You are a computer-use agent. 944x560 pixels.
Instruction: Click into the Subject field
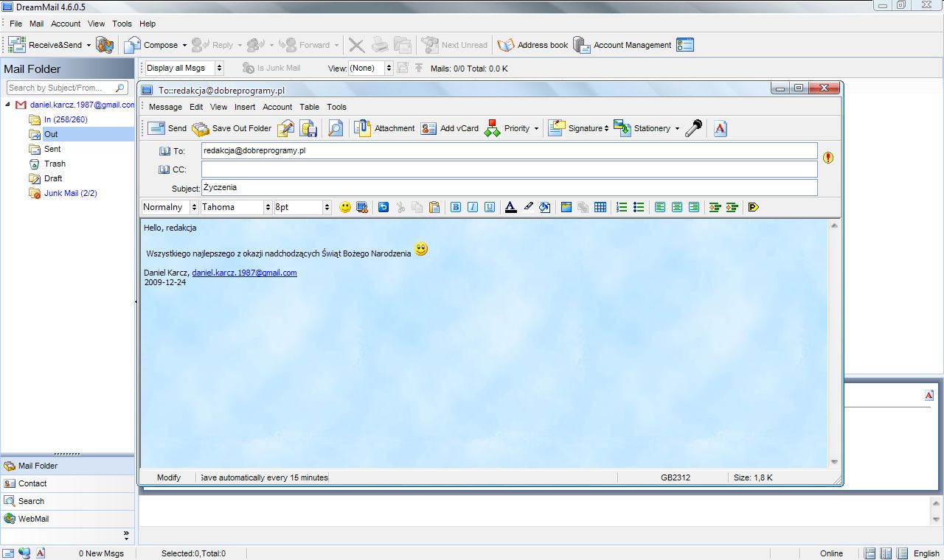point(510,188)
